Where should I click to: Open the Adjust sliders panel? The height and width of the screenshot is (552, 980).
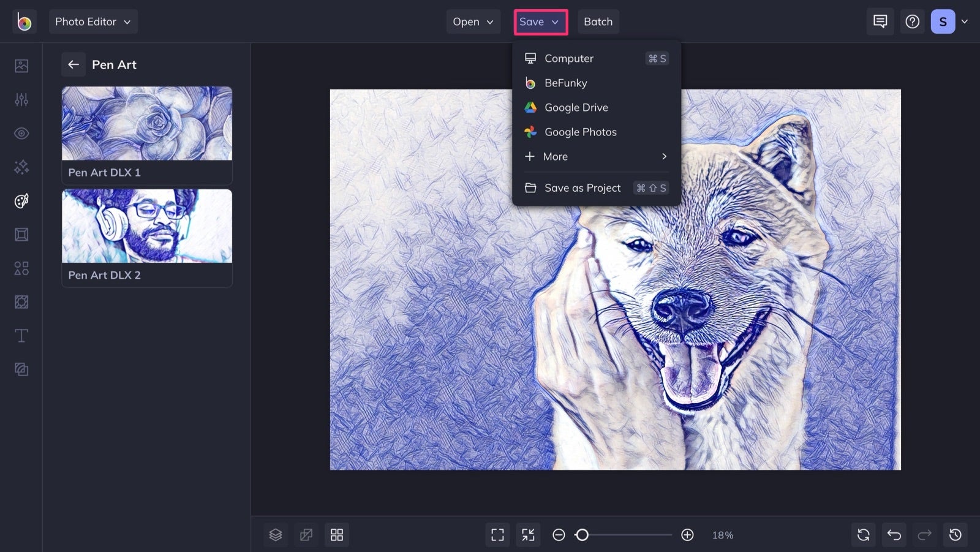point(21,99)
